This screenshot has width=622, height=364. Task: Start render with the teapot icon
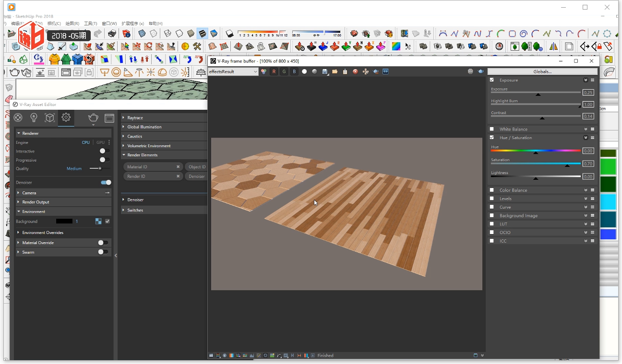pyautogui.click(x=93, y=117)
